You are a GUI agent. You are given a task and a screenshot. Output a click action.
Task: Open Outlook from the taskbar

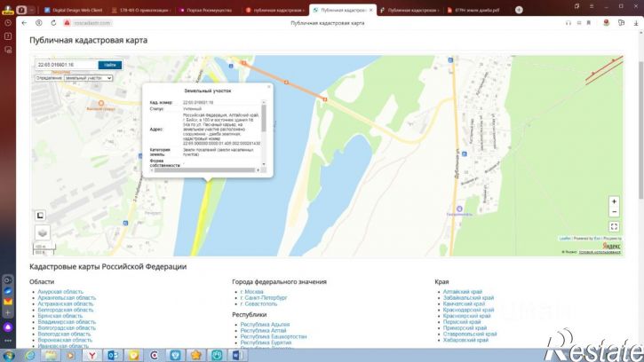click(113, 354)
